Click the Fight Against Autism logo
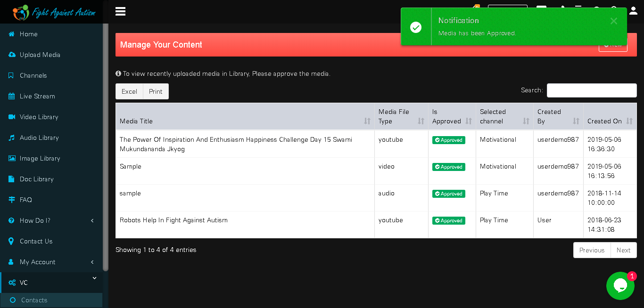 [54, 12]
